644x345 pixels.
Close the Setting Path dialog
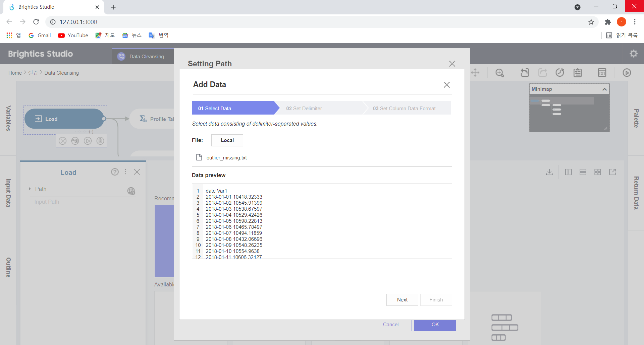click(452, 64)
